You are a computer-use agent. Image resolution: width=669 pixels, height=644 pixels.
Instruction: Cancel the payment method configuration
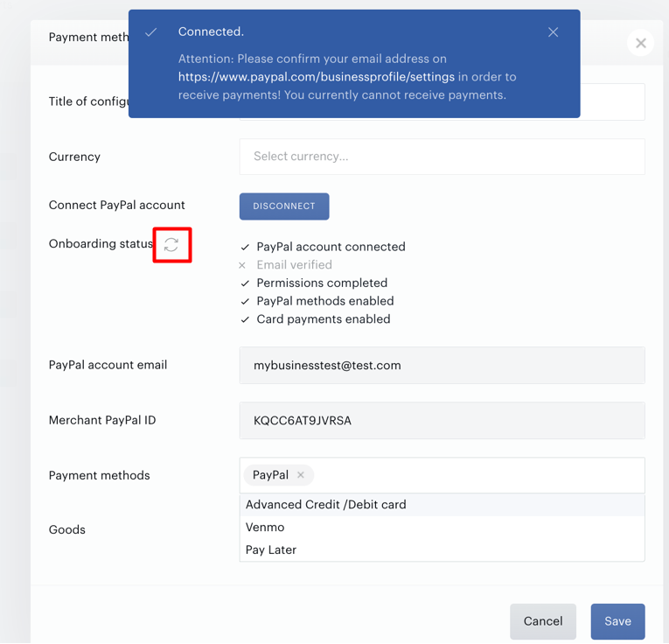click(543, 621)
